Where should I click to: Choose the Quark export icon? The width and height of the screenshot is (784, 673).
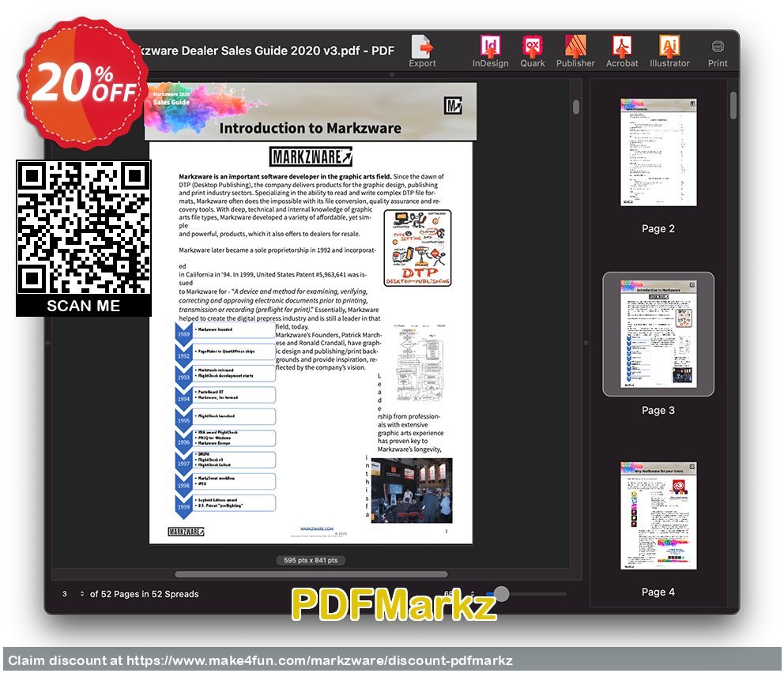coord(533,51)
